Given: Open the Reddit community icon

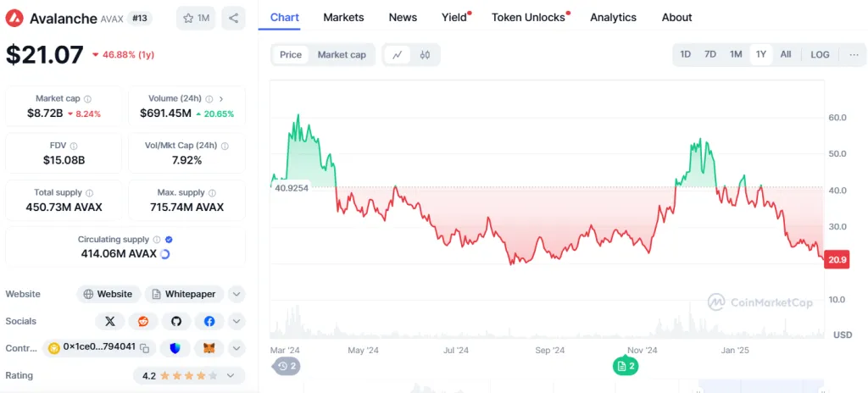Looking at the screenshot, I should (x=142, y=321).
